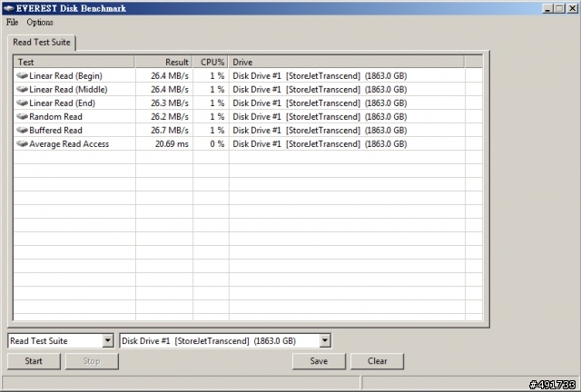The image size is (581, 392).
Task: Select the Random Read row
Action: click(x=248, y=117)
